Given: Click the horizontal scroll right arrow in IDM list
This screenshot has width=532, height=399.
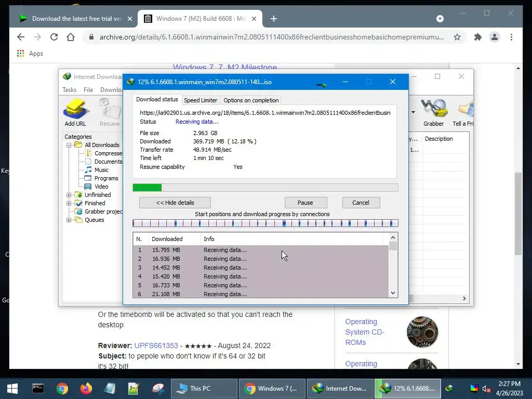Looking at the screenshot, I should 464,299.
